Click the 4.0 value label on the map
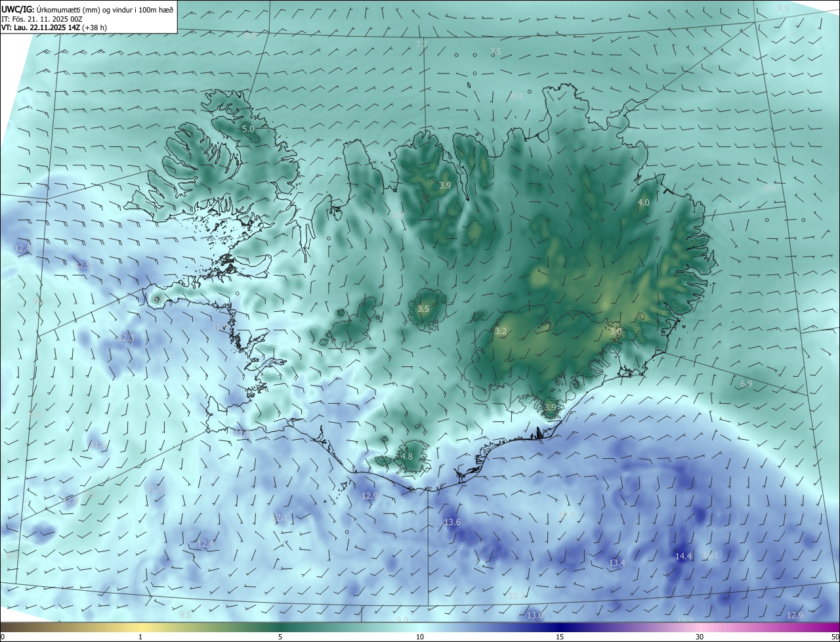The width and height of the screenshot is (840, 642). point(644,203)
